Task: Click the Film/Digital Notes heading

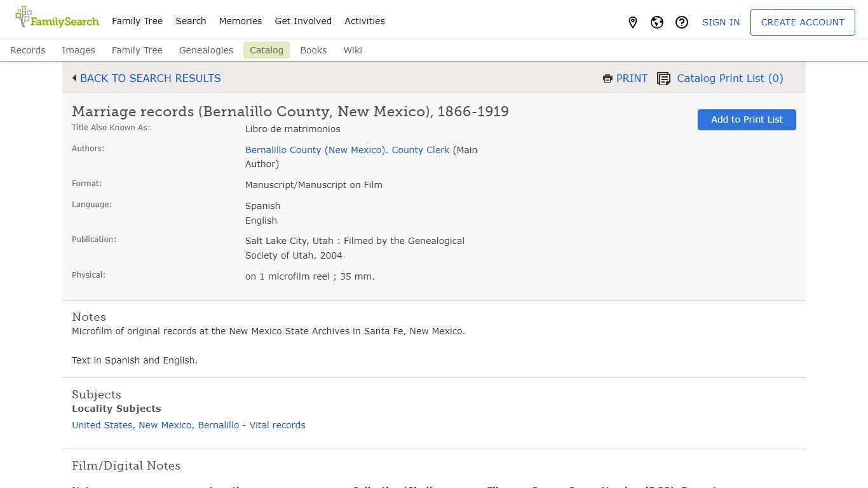Action: [x=126, y=466]
